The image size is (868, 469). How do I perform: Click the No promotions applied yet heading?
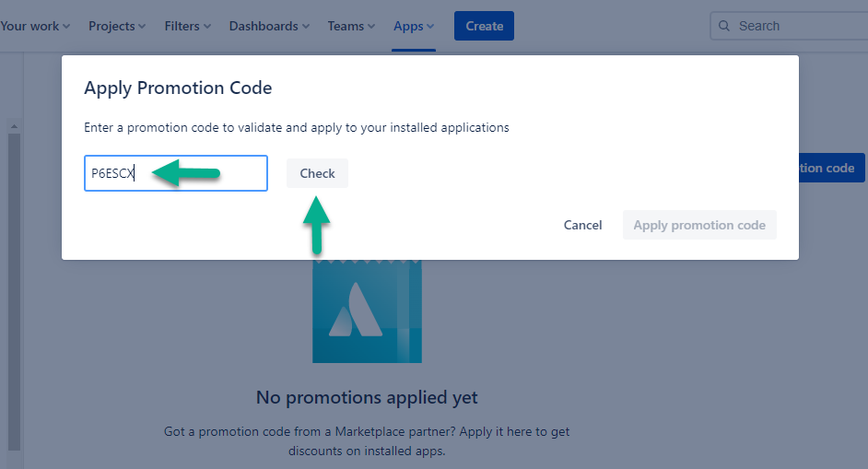[x=367, y=398]
